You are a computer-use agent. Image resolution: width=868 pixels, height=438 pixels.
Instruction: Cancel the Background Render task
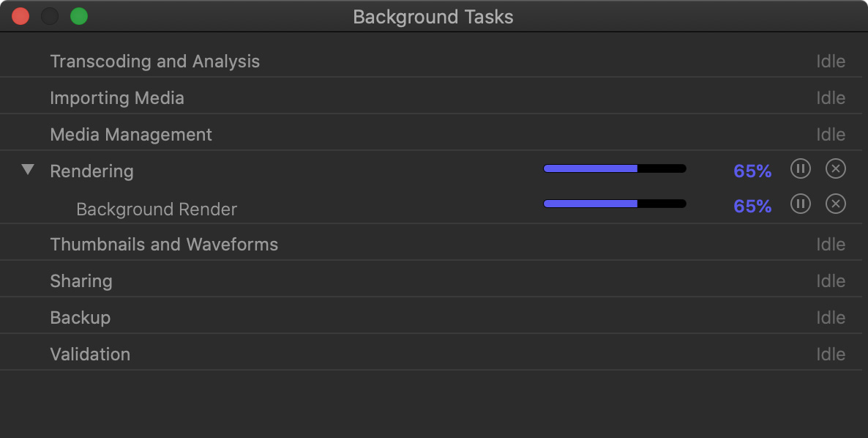click(835, 204)
